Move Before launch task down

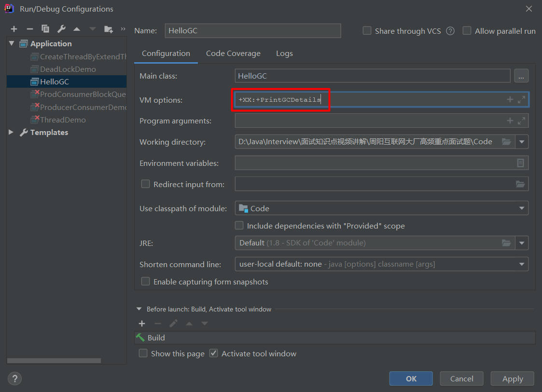click(x=205, y=324)
